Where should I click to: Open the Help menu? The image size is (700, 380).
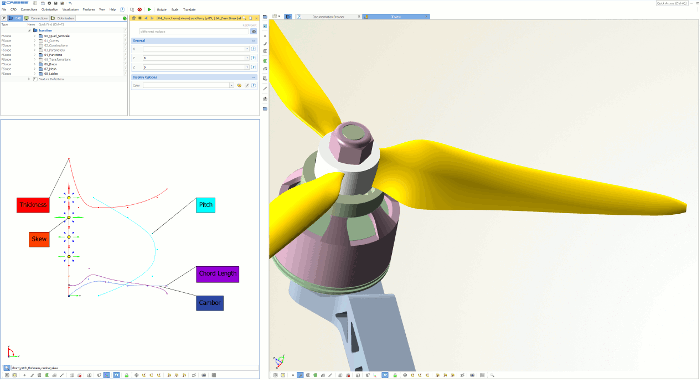pyautogui.click(x=112, y=9)
